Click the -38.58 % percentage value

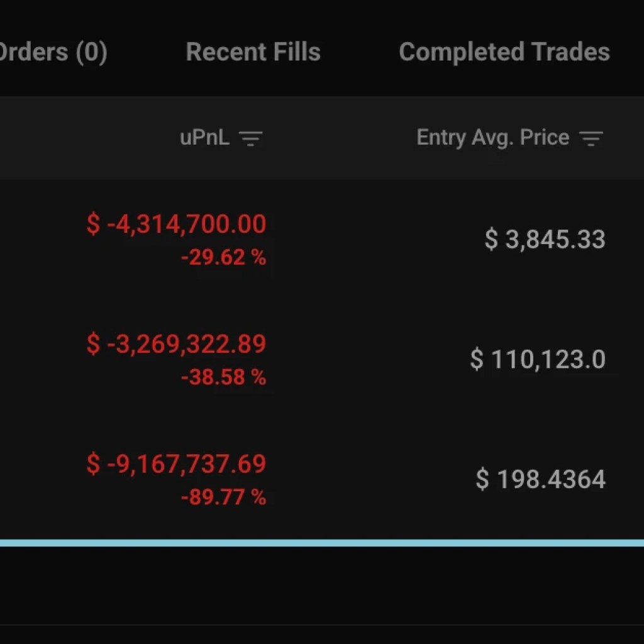tap(225, 377)
